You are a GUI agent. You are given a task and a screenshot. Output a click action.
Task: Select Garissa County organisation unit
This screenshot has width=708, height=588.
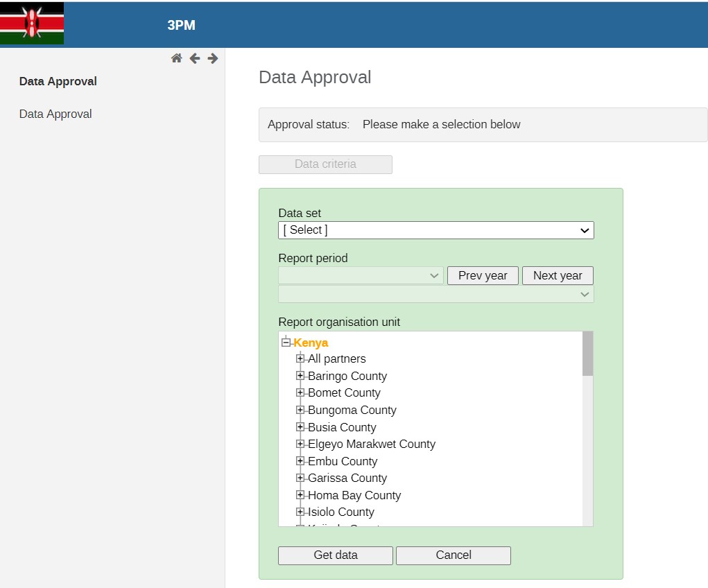347,478
